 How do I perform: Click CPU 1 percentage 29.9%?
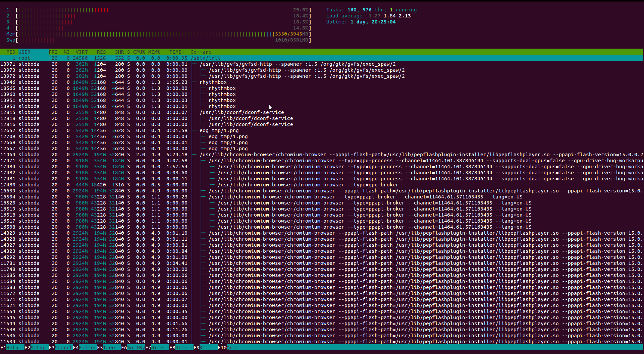[x=301, y=10]
